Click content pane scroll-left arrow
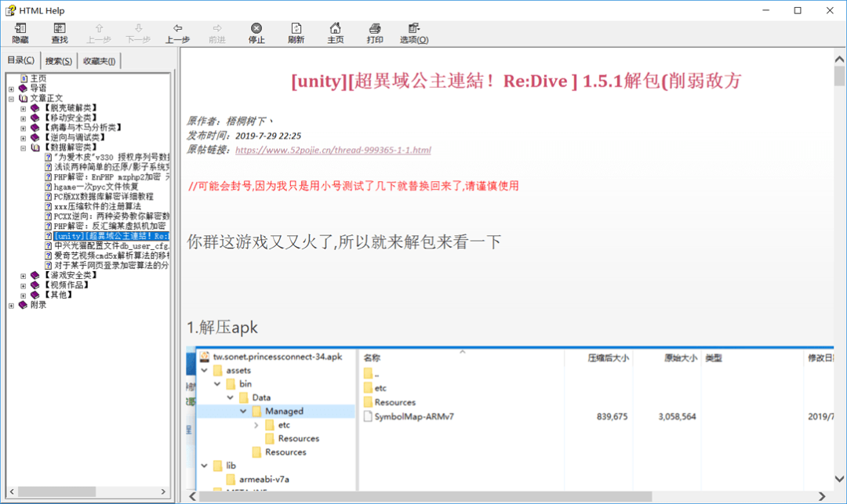This screenshot has width=847, height=504. [x=192, y=496]
